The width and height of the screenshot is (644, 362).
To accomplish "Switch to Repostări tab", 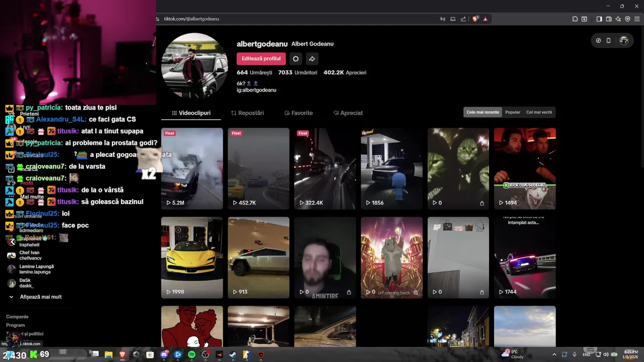I will pos(248,113).
